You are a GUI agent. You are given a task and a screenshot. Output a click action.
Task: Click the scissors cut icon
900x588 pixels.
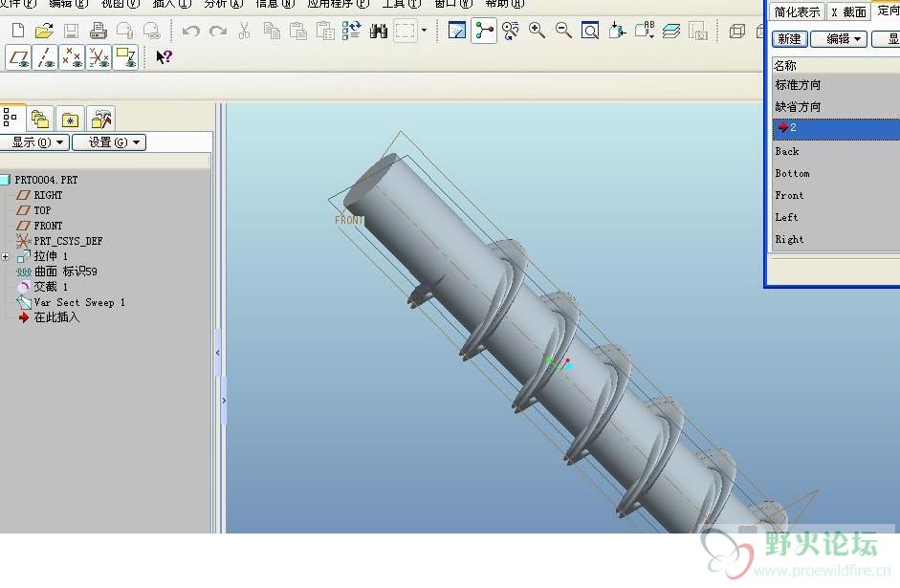pos(245,31)
